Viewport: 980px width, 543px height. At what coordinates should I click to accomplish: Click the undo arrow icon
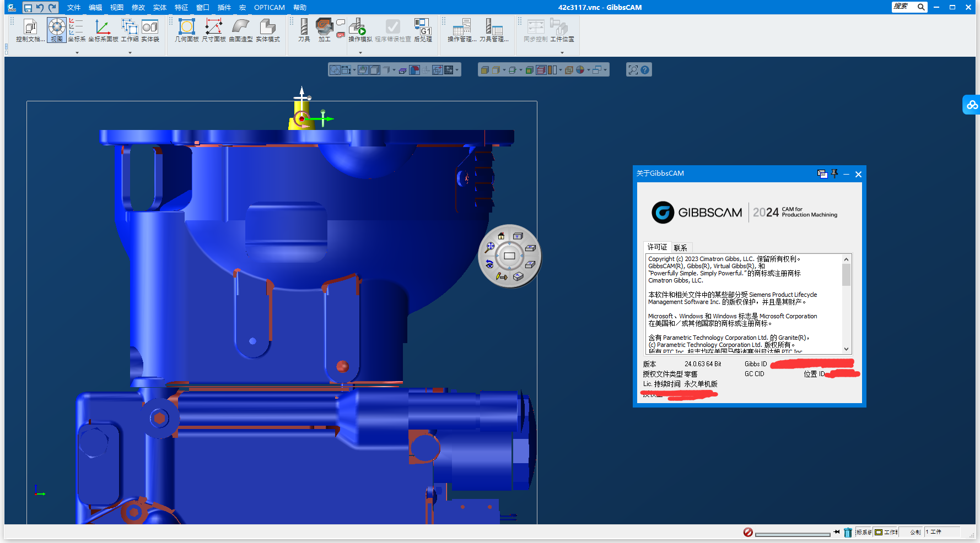pos(40,7)
